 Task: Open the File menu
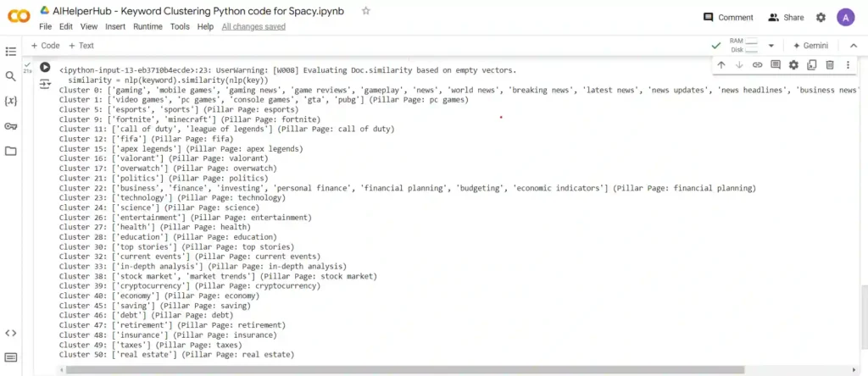46,26
